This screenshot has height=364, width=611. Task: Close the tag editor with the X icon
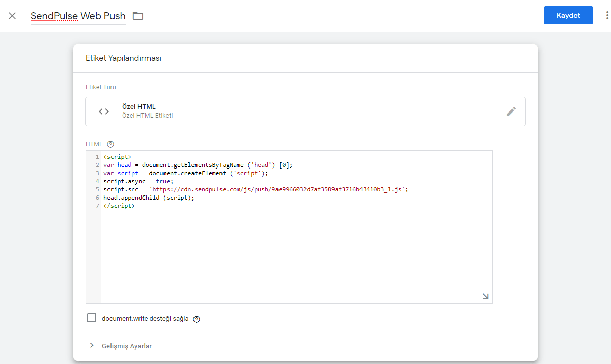(x=12, y=16)
